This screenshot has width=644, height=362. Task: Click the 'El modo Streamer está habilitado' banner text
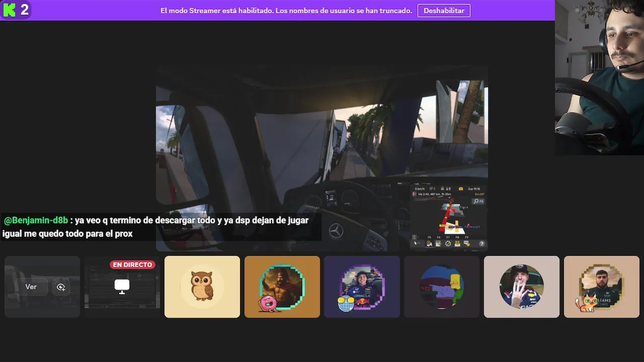coord(286,11)
